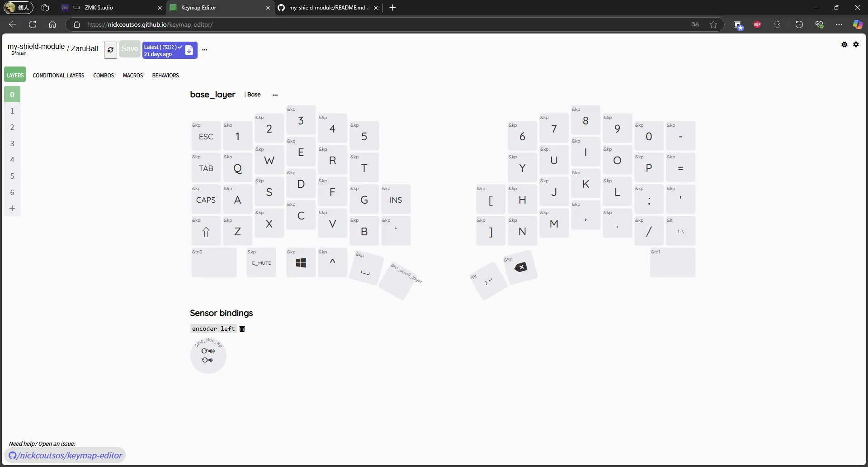Viewport: 868px width, 467px height.
Task: Click the ad blocker ABP icon
Action: pos(758,24)
